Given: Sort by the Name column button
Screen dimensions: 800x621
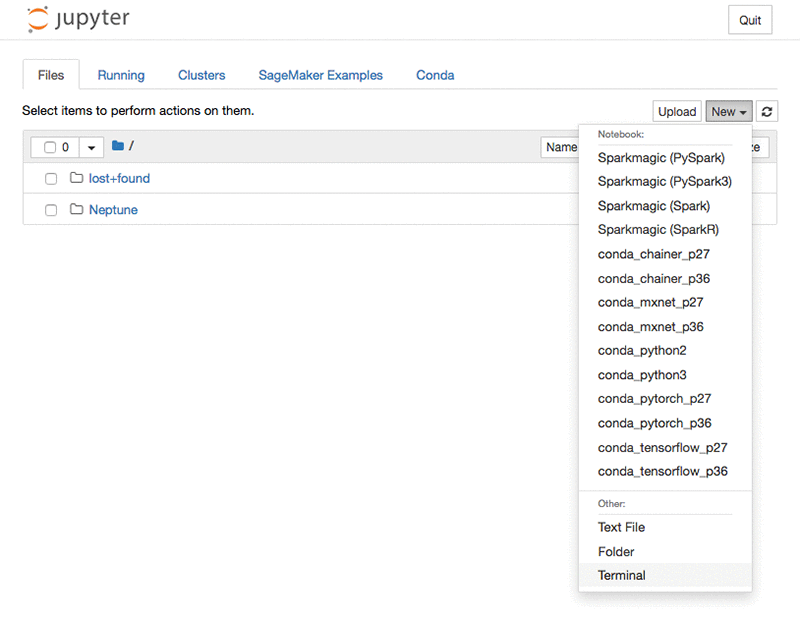Looking at the screenshot, I should point(561,147).
